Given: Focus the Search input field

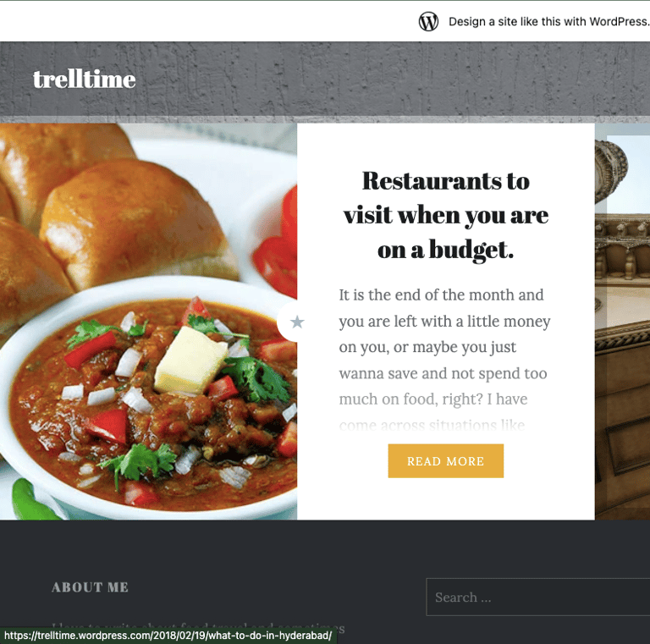Looking at the screenshot, I should point(538,597).
